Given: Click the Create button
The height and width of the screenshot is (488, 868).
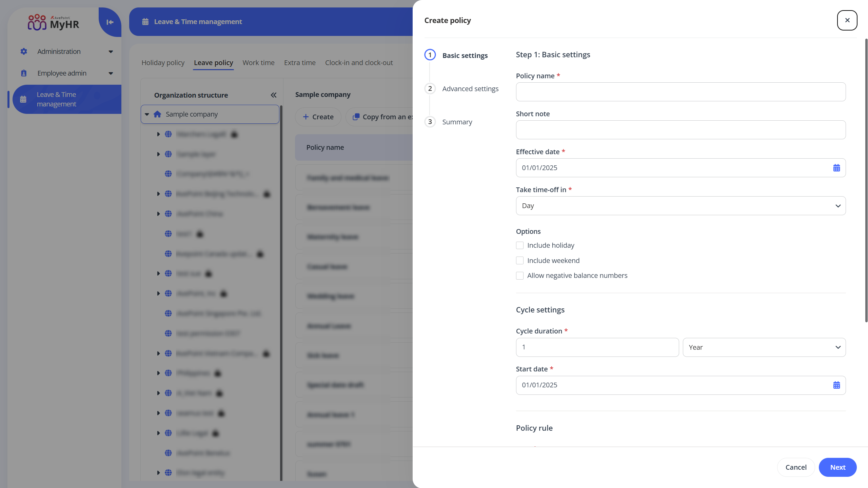Looking at the screenshot, I should (318, 117).
